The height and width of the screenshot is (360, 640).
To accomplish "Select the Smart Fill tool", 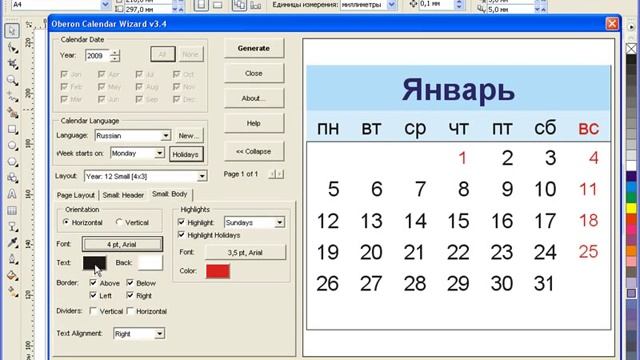I will [12, 113].
